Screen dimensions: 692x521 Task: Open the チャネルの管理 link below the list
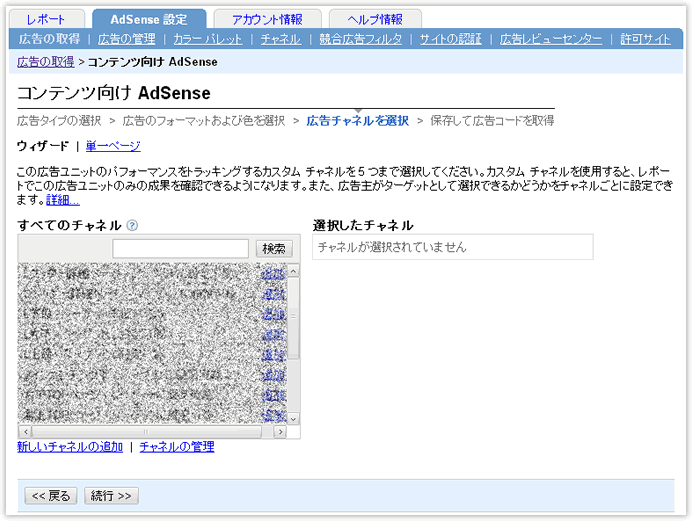pyautogui.click(x=177, y=447)
